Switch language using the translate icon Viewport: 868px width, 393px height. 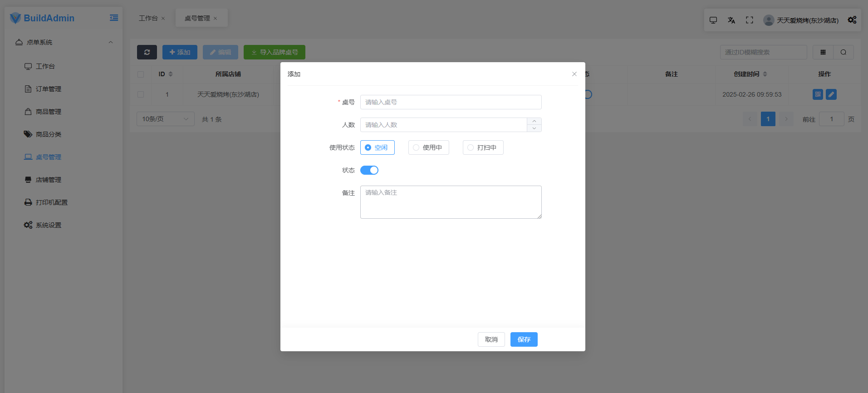[x=731, y=20]
